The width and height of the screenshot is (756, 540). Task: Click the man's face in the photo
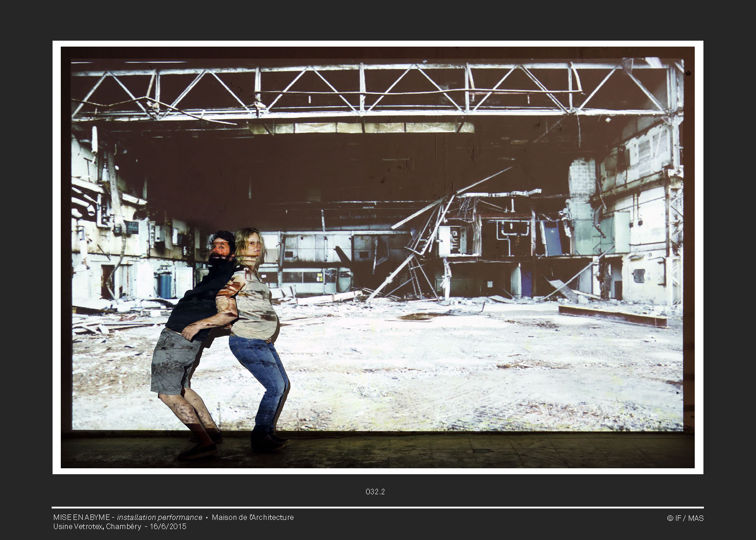coord(221,248)
